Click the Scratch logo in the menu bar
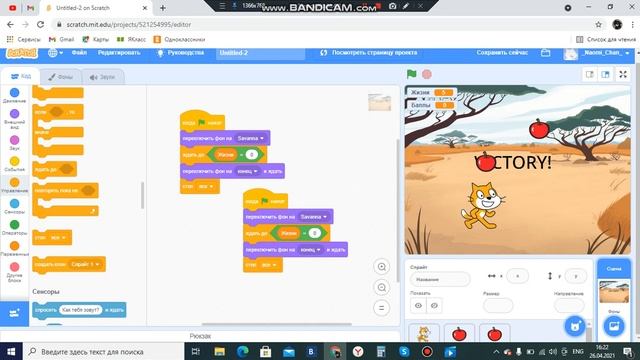Image resolution: width=640 pixels, height=360 pixels. 22,53
